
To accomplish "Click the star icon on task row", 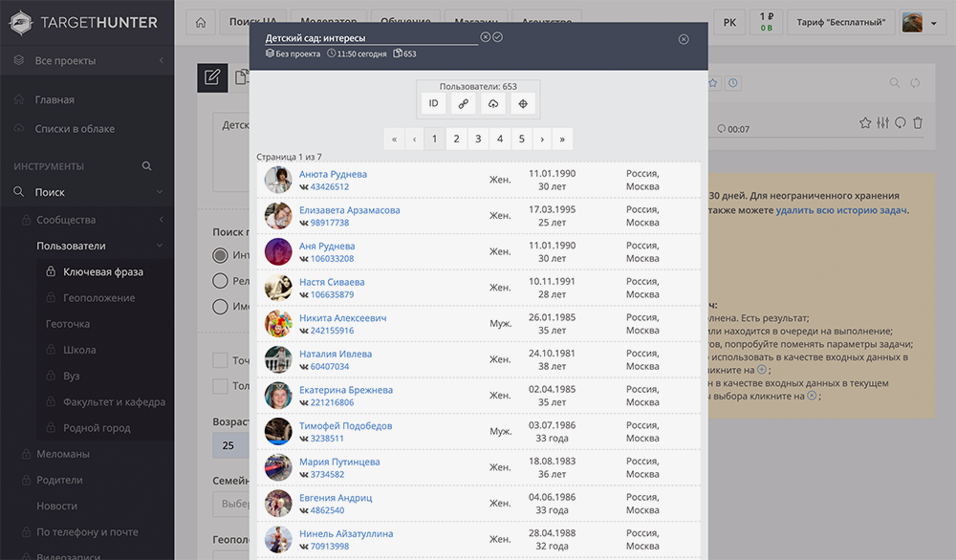I will (865, 123).
